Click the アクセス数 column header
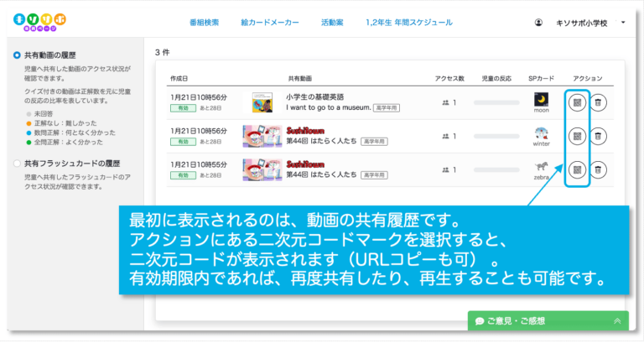The width and height of the screenshot is (644, 343). 449,79
